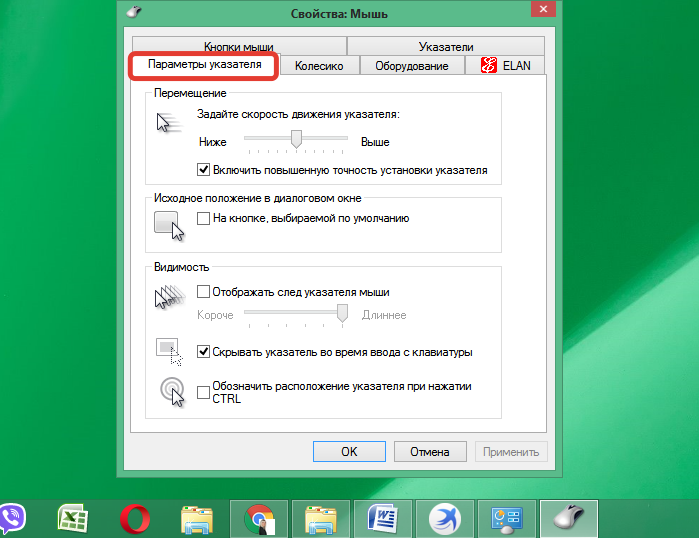Select the Параметры указателя tab
This screenshot has width=699, height=538.
[x=205, y=65]
